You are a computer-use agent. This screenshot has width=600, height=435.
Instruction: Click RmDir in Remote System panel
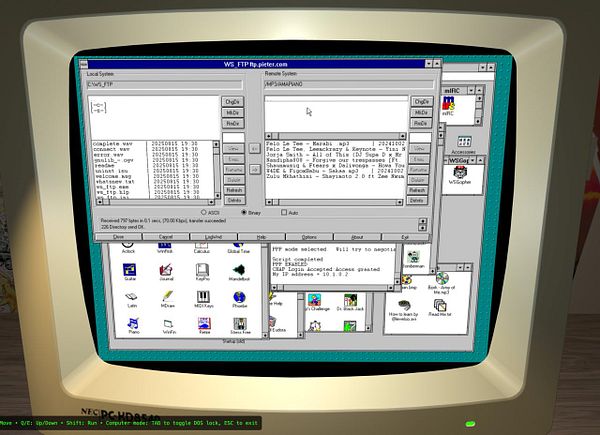(x=421, y=123)
